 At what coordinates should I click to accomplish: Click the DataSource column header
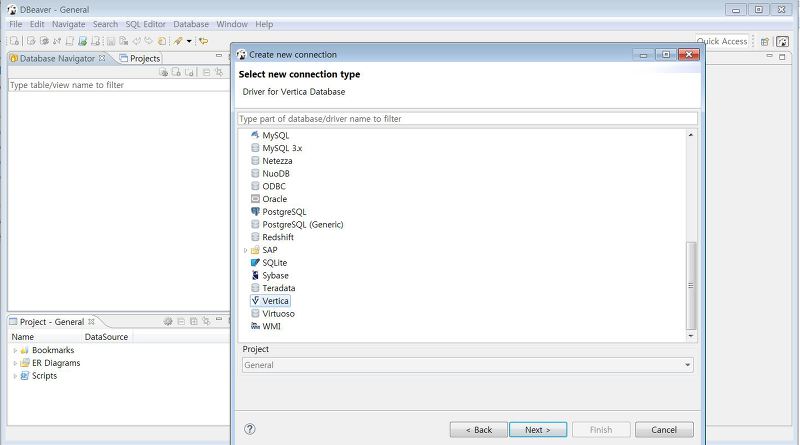tap(106, 337)
